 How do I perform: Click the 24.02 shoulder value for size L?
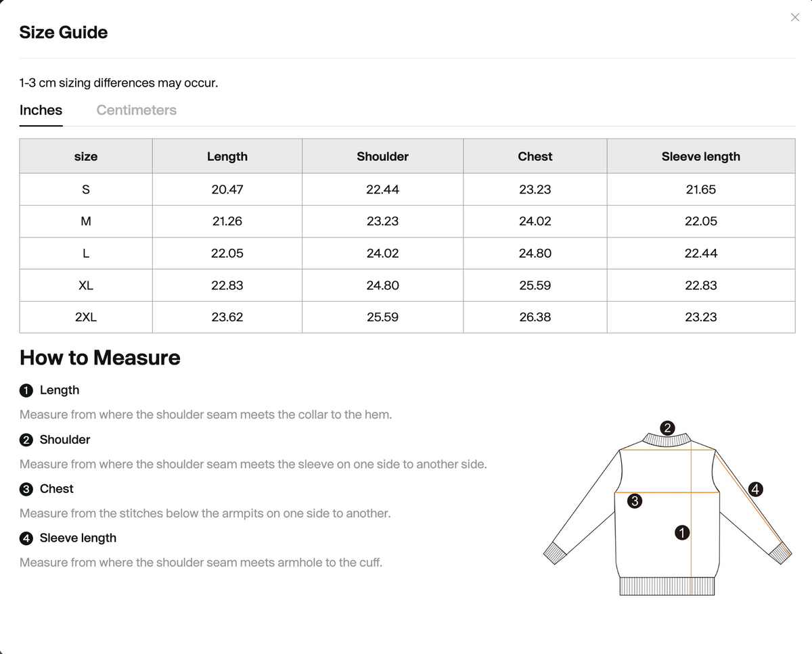(x=383, y=254)
